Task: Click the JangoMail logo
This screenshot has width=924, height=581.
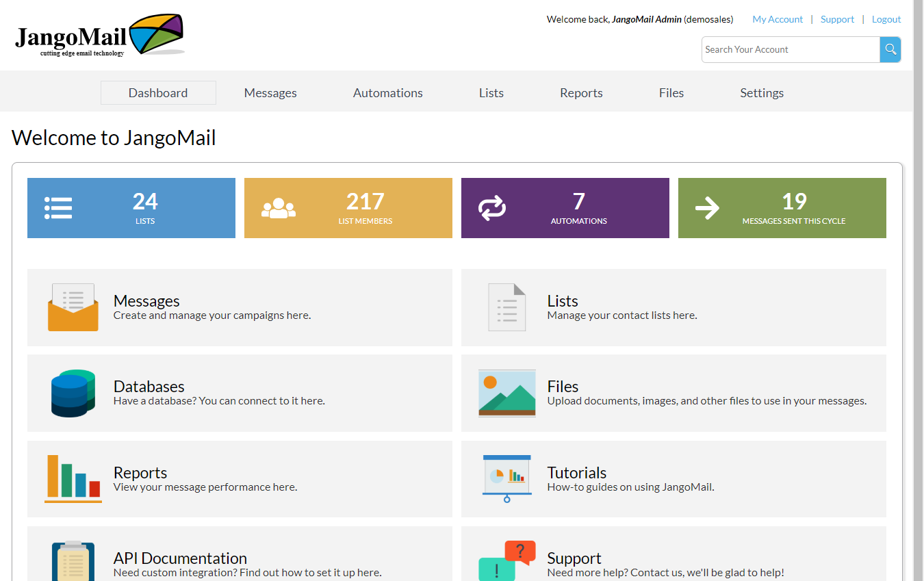Action: 100,36
